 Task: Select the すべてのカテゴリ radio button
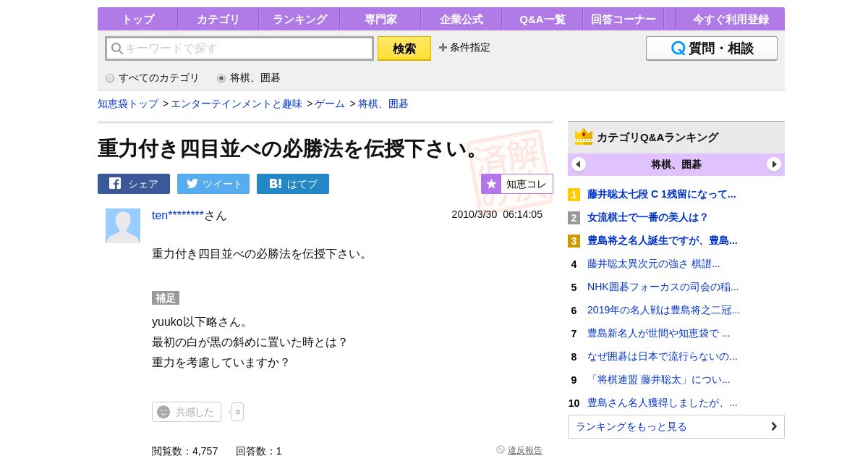pos(110,78)
